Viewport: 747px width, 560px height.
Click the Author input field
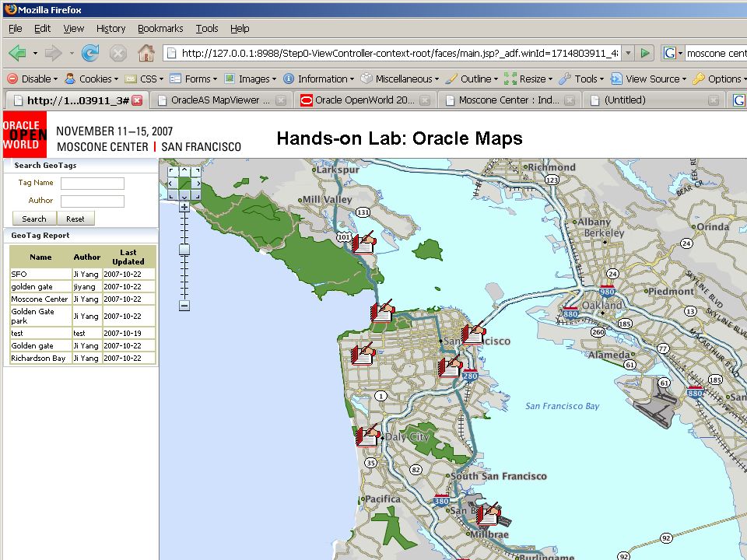point(93,201)
